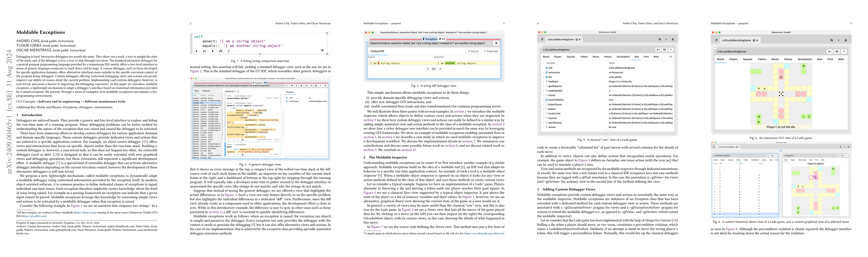Select the Textual Diff tab in Fig. 3
868x257 pixels.
click(377, 51)
